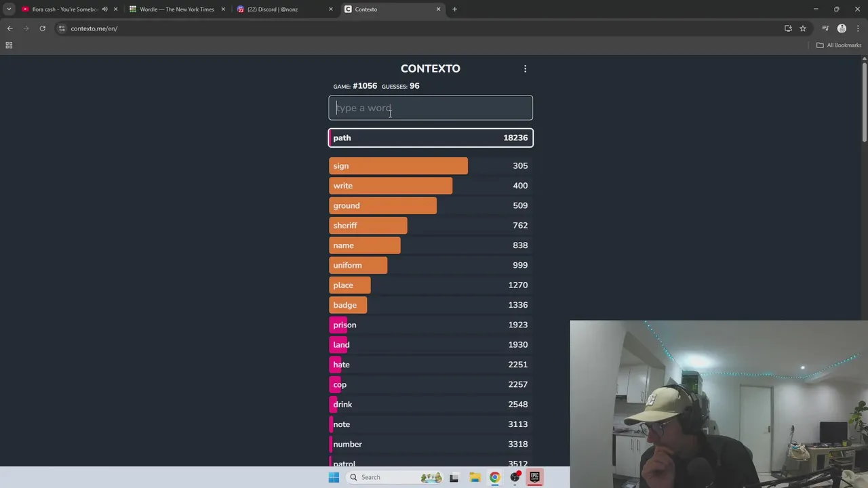Open Chrome three-dot menu

click(857, 28)
